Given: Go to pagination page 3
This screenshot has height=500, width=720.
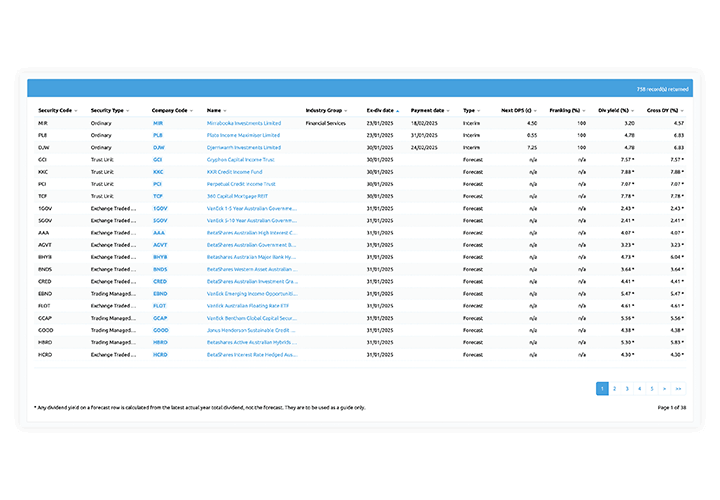Looking at the screenshot, I should (627, 389).
